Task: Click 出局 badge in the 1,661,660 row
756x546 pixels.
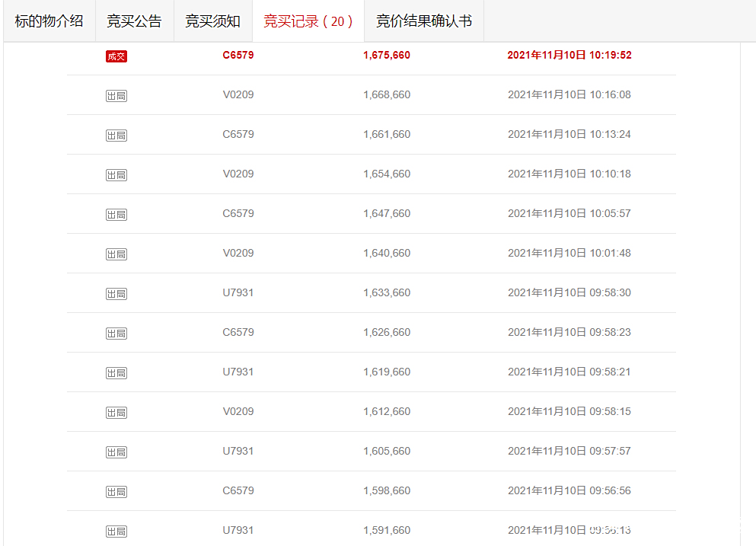Action: click(x=116, y=136)
